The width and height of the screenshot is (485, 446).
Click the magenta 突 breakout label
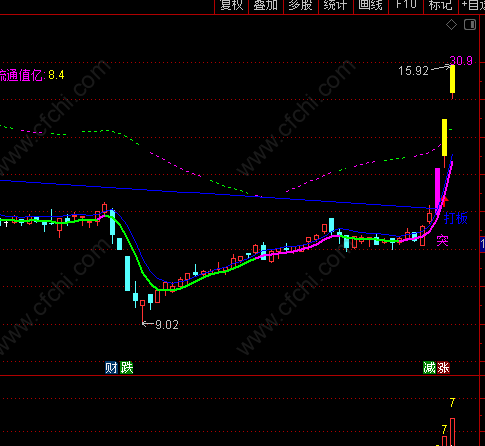point(442,240)
